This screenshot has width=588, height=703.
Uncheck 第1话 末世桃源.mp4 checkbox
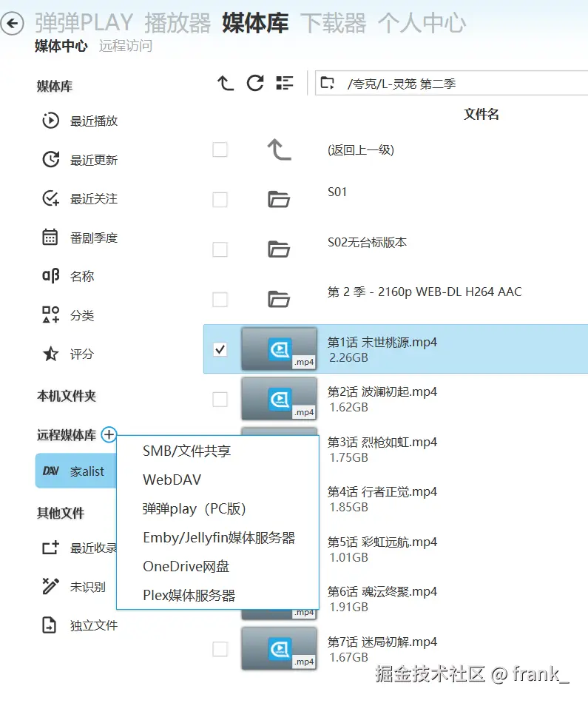tap(220, 349)
